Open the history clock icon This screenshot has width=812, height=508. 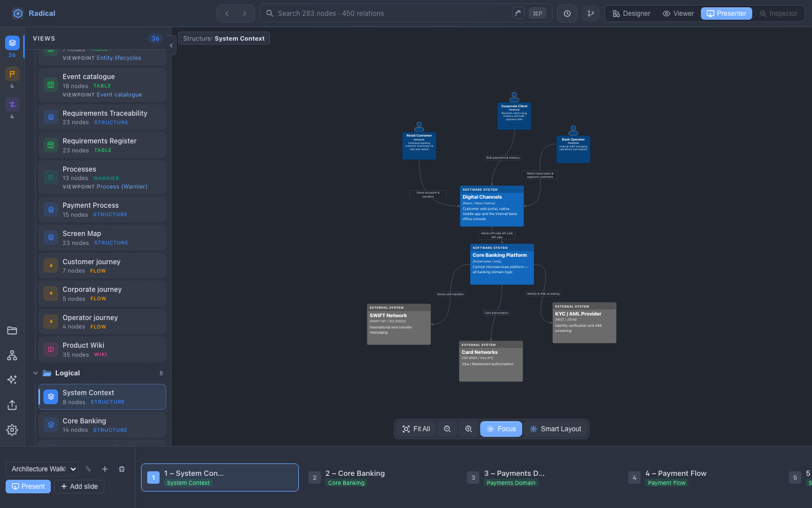[567, 14]
